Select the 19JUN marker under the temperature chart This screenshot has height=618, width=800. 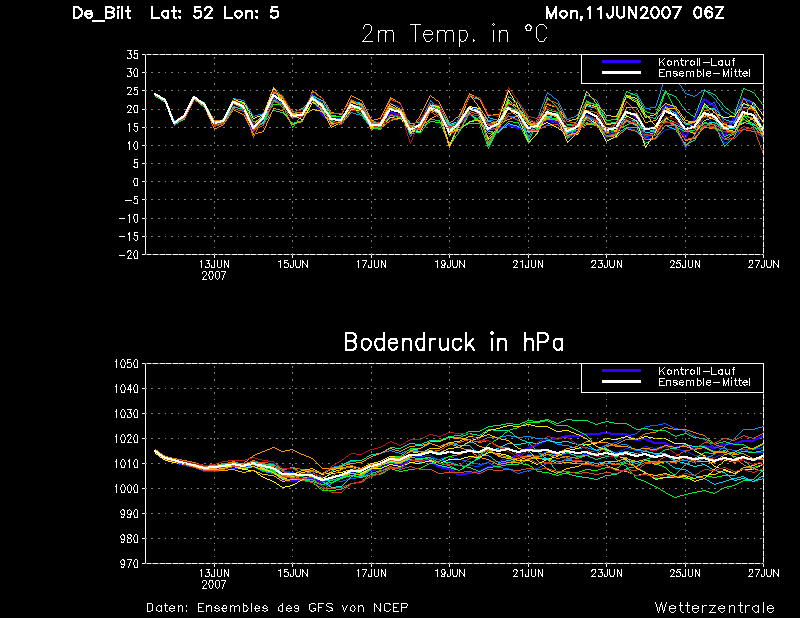(449, 264)
